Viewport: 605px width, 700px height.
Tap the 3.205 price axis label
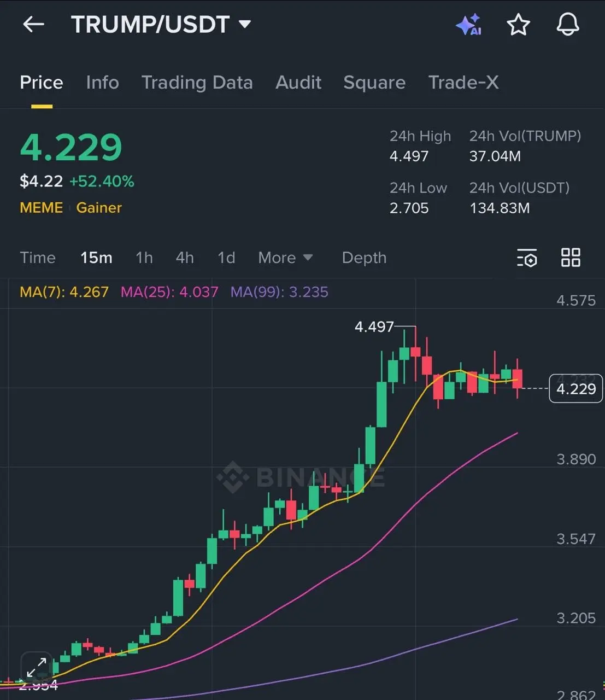576,618
